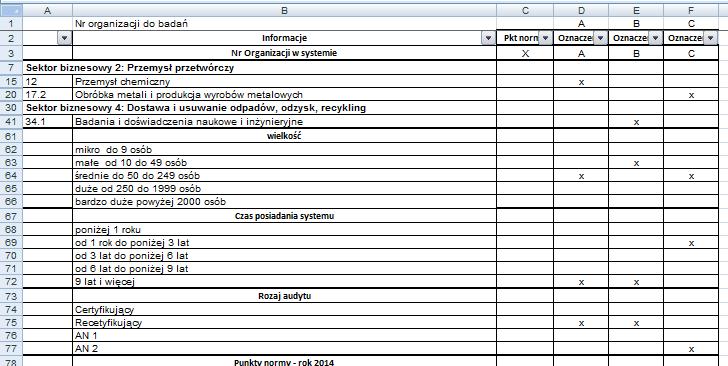Select column C header
The width and height of the screenshot is (728, 366).
525,11
